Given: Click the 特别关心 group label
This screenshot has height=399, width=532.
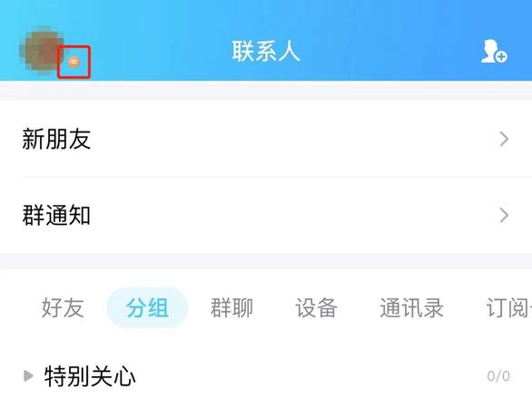Looking at the screenshot, I should coord(90,376).
